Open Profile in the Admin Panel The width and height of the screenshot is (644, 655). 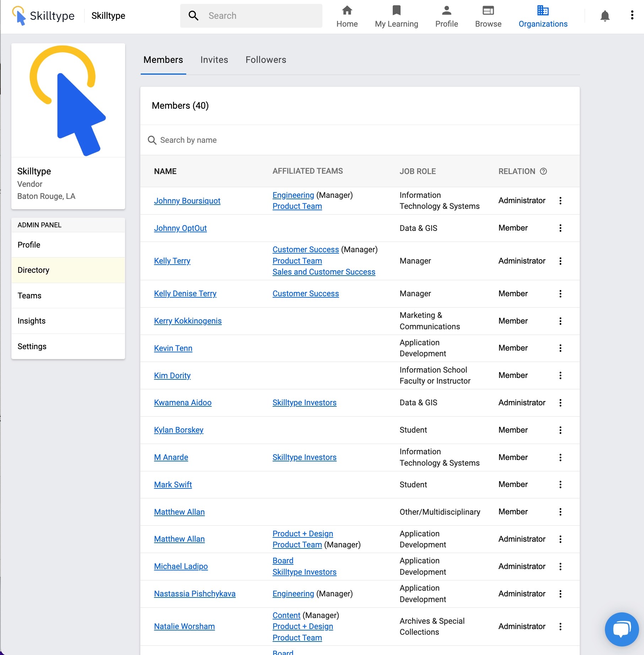[x=68, y=245]
